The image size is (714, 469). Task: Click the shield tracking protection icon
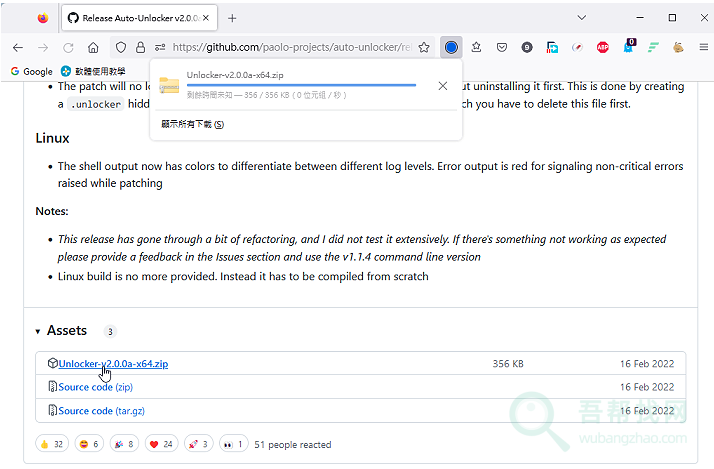[x=121, y=47]
